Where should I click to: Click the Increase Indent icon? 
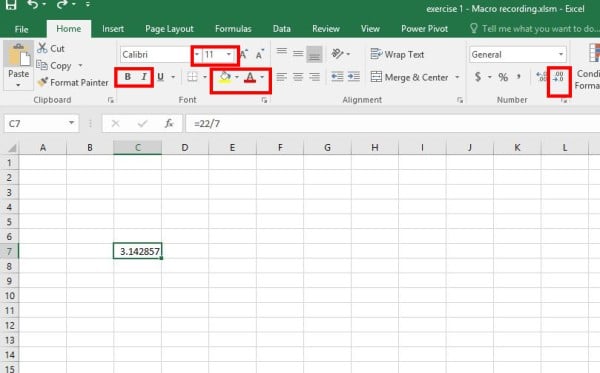(x=354, y=77)
